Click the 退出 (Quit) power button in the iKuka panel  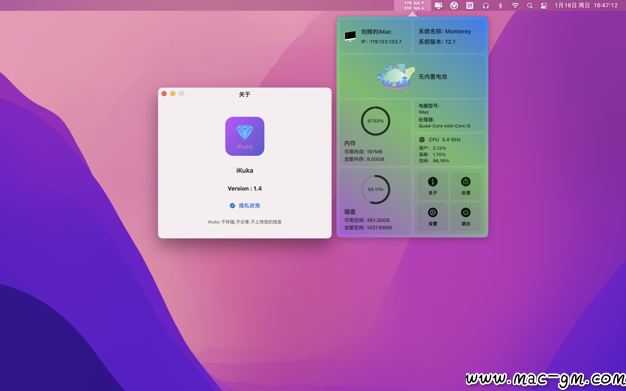[x=466, y=216]
